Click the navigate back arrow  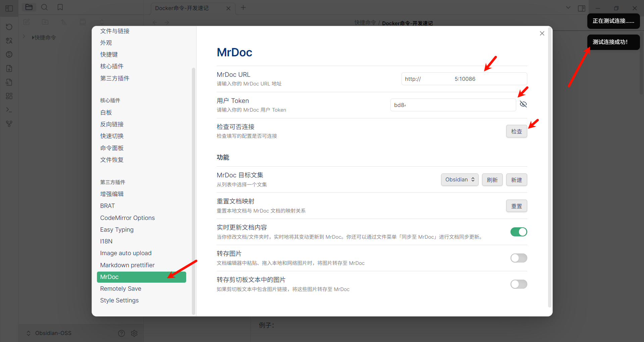(155, 22)
